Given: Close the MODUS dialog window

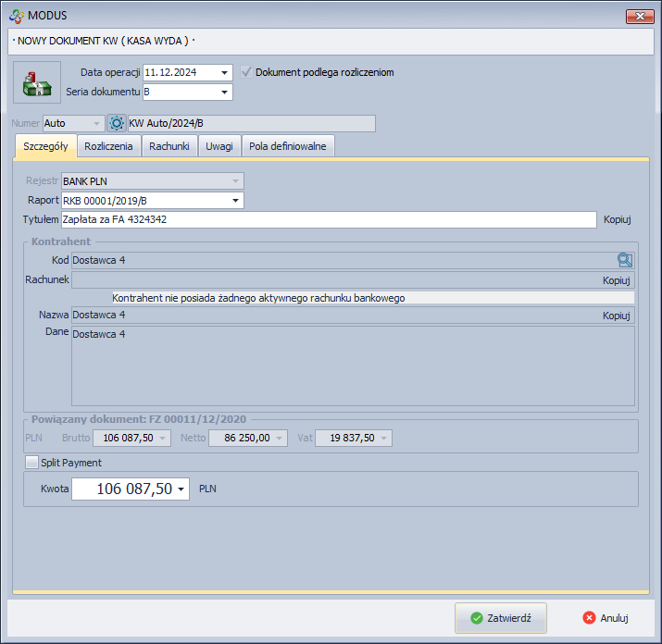Looking at the screenshot, I should click(x=640, y=16).
